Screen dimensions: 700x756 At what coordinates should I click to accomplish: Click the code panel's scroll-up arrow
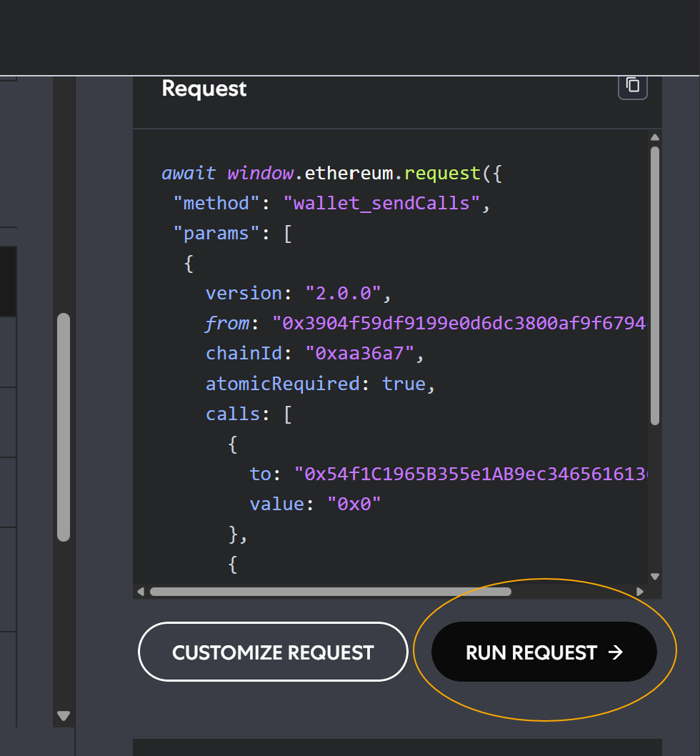pos(655,137)
